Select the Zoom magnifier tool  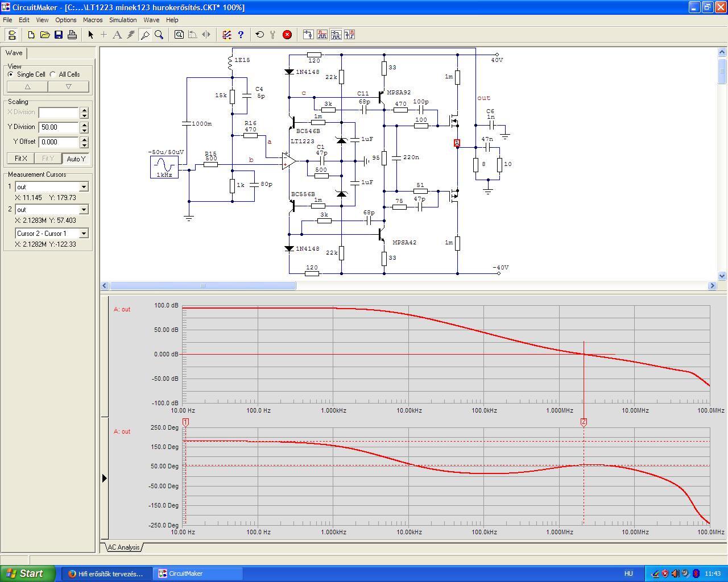(159, 35)
